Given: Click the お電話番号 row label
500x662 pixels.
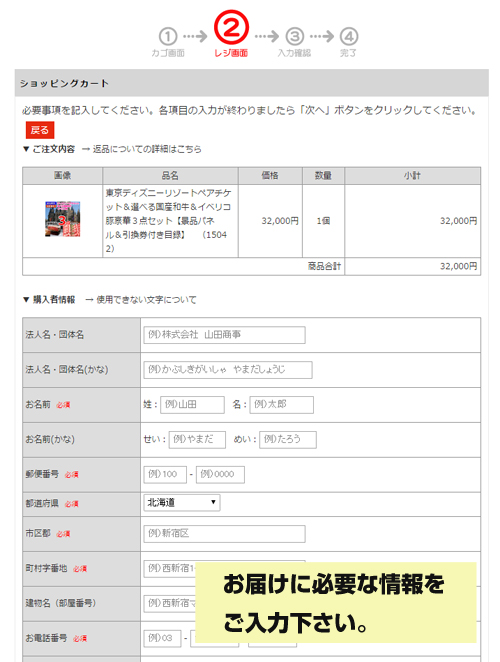Looking at the screenshot, I should click(46, 638).
